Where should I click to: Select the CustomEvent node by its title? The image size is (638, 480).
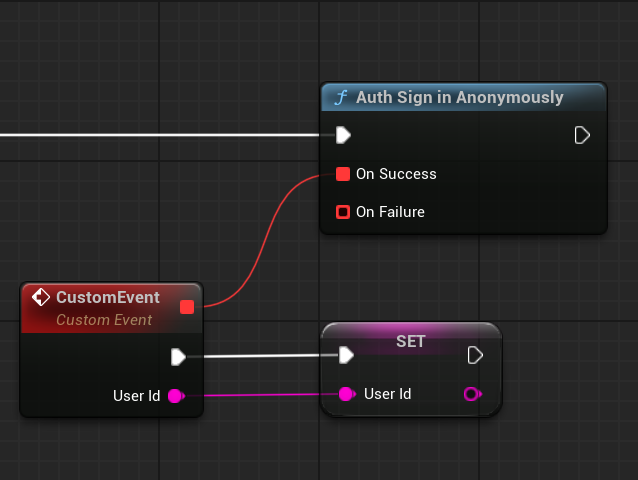107,297
